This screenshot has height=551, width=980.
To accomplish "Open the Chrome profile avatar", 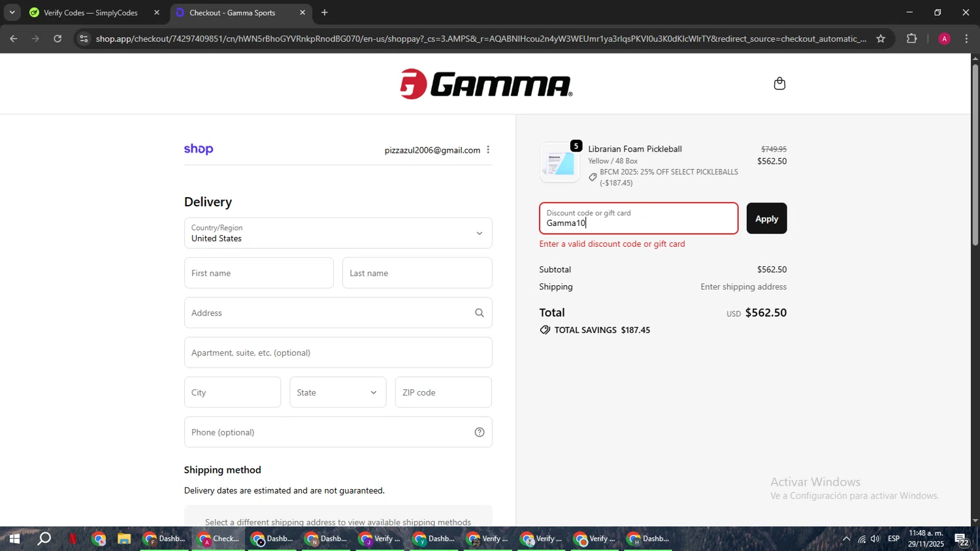I will tap(944, 39).
